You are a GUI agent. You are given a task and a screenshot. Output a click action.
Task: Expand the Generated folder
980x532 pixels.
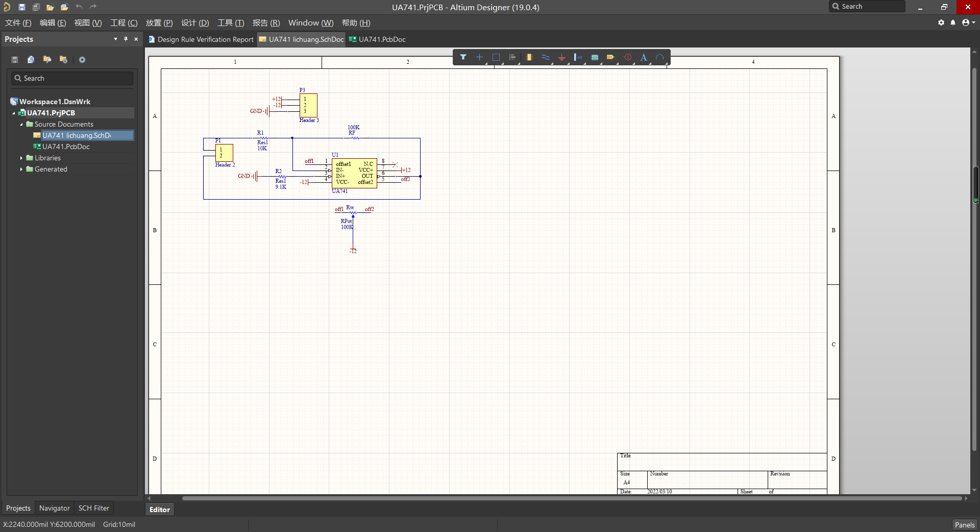tap(22, 169)
